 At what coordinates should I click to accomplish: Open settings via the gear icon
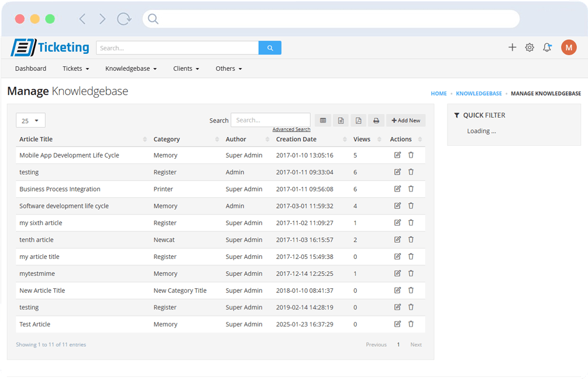click(x=529, y=47)
